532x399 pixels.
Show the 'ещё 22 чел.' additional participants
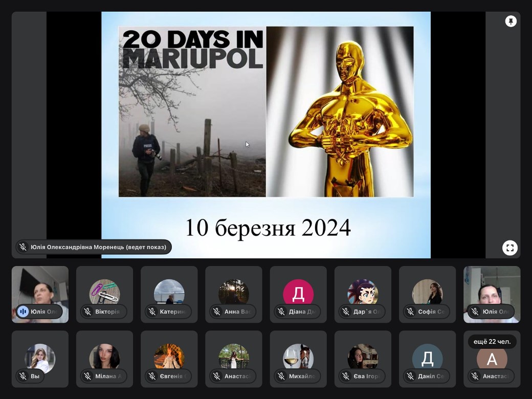[492, 342]
